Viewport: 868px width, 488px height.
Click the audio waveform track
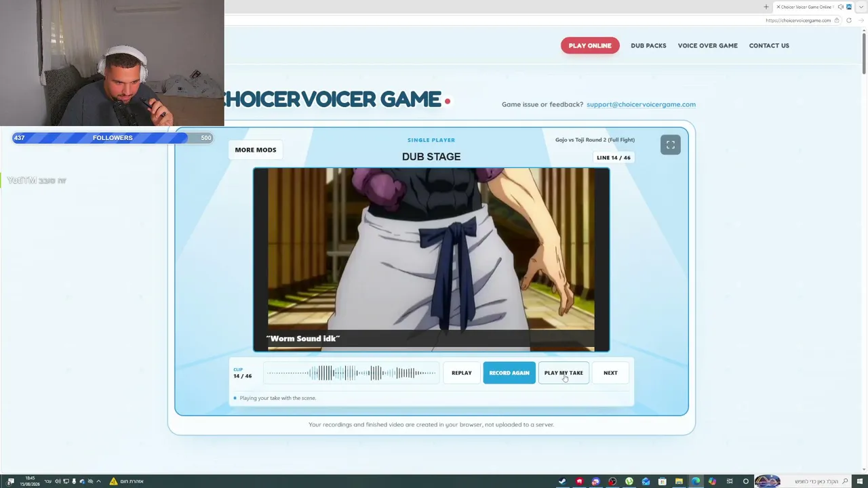pyautogui.click(x=350, y=373)
